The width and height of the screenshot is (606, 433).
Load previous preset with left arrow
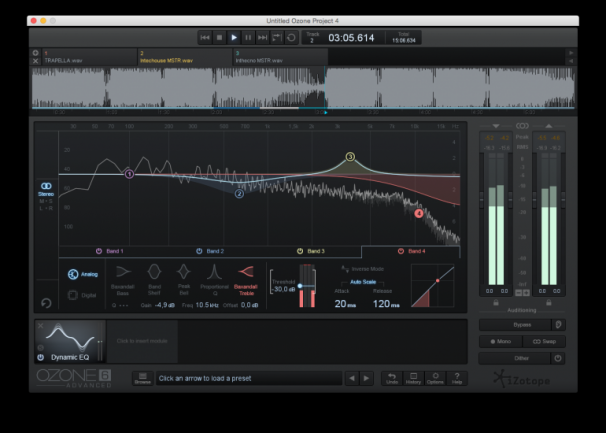click(x=350, y=378)
